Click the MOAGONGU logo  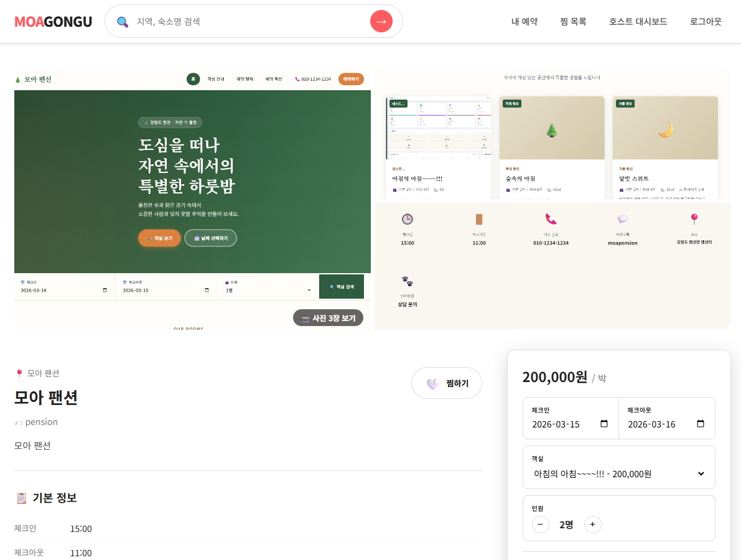[x=53, y=22]
